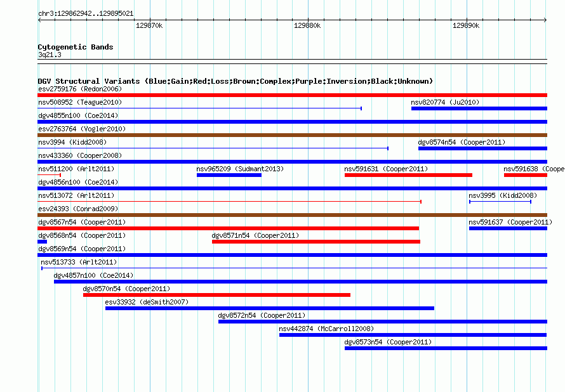Viewport: 565px width, 392px height.
Task: Click the esv2759176 (Redon2006) red loss bar
Action: tap(292, 95)
